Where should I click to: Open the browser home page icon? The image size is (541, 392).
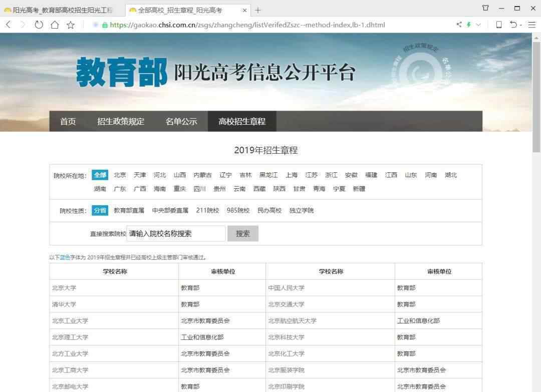(55, 25)
